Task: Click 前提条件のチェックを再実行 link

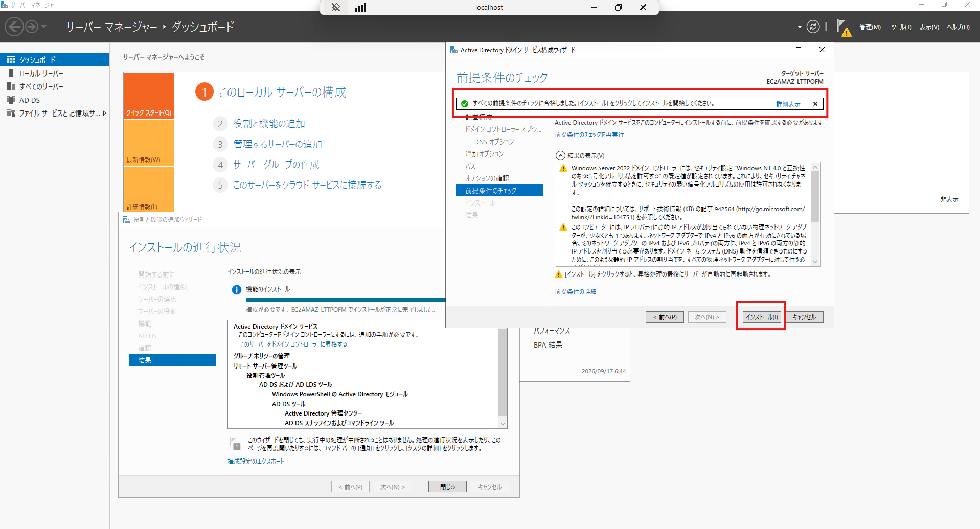Action: point(589,135)
